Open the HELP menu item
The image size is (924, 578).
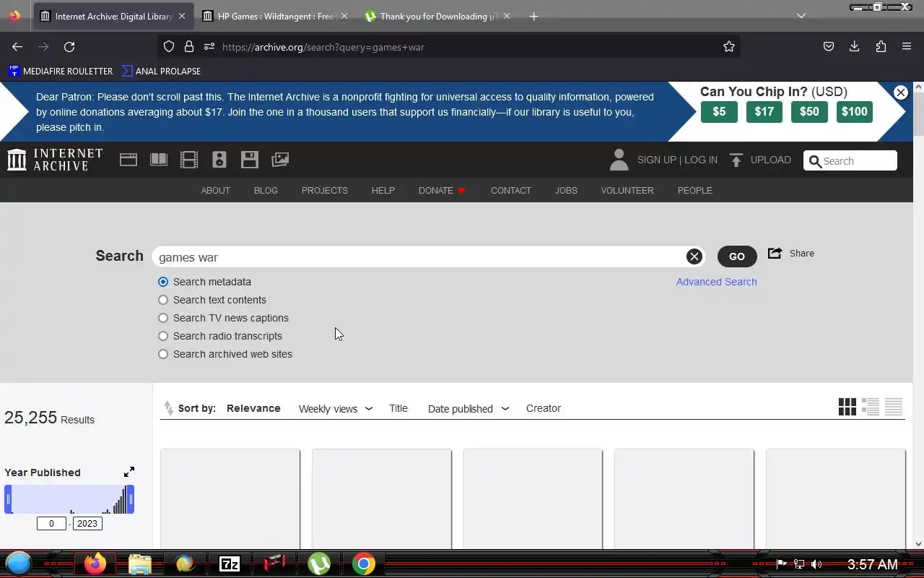tap(383, 190)
